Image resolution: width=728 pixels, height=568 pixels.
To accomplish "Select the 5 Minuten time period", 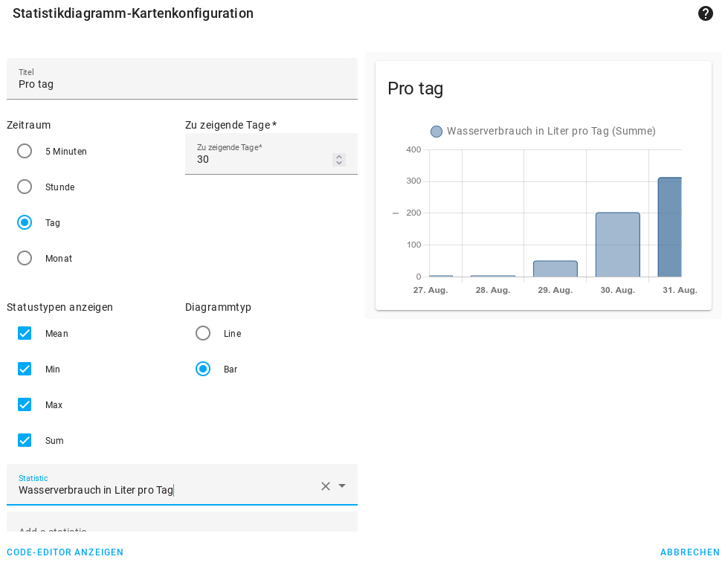I will (24, 151).
